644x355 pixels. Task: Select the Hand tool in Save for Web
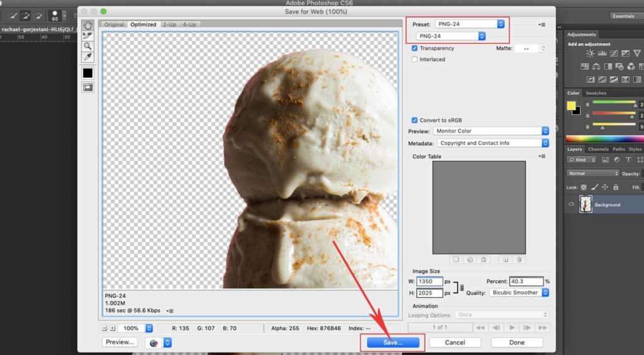tap(88, 25)
